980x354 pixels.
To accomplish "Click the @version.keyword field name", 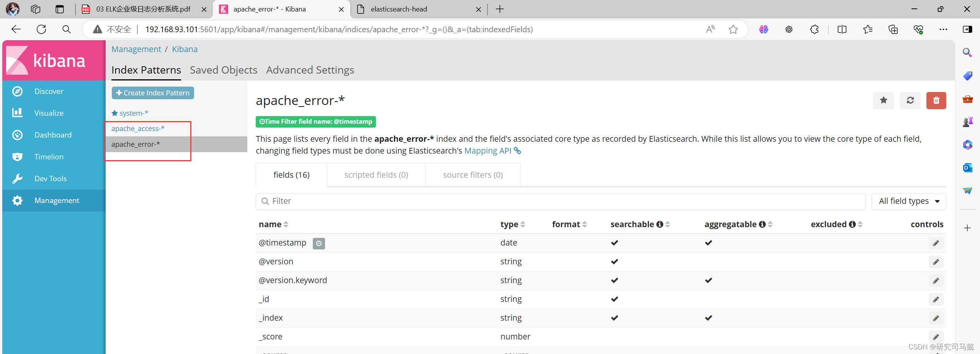I will pos(293,280).
